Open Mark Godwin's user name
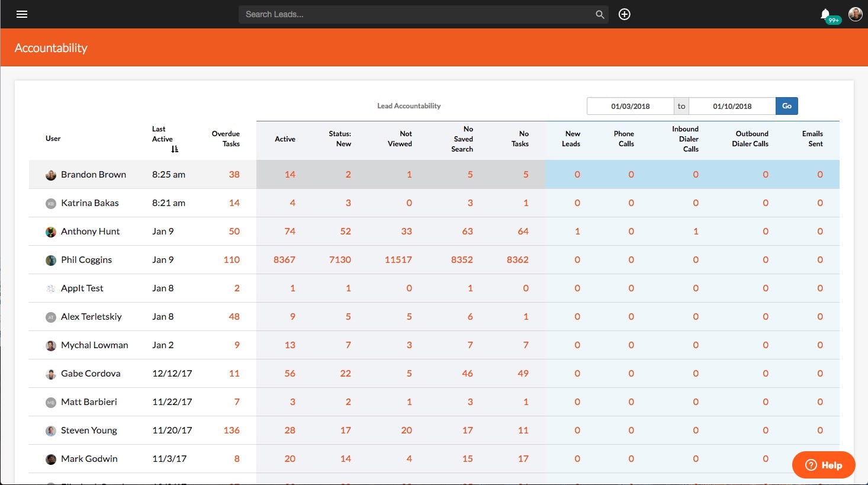The image size is (868, 485). point(89,459)
